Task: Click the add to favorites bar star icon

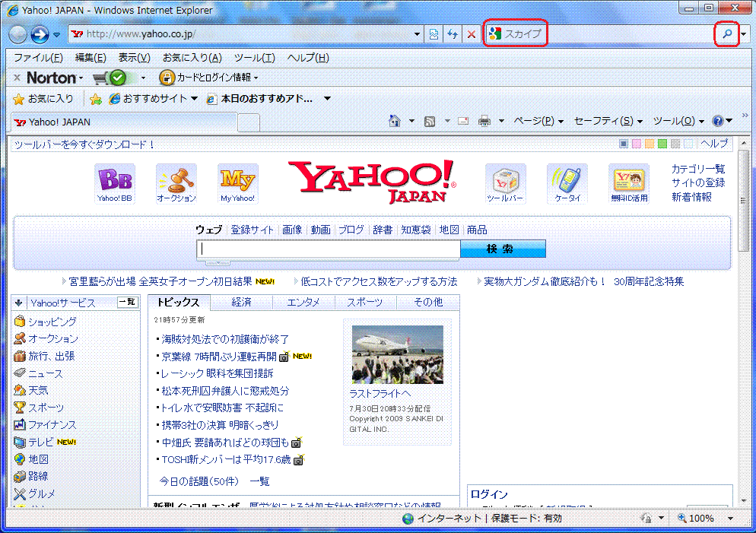Action: click(96, 99)
